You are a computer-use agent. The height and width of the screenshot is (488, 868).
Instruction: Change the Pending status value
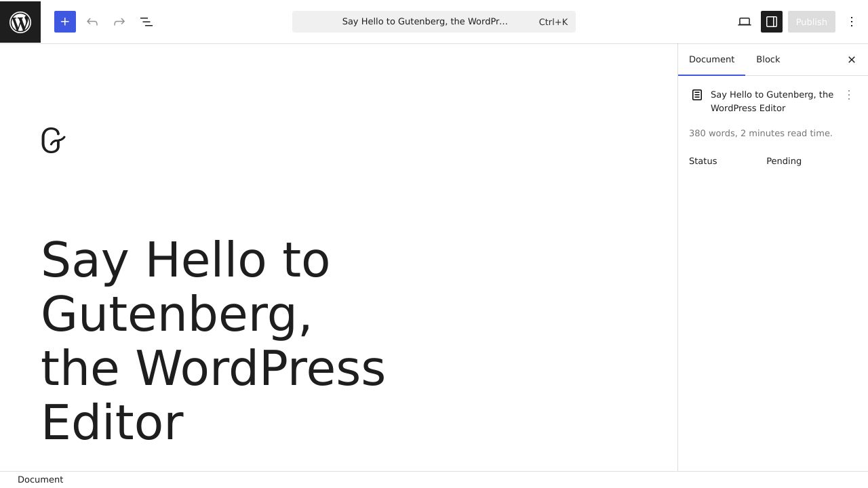point(784,161)
